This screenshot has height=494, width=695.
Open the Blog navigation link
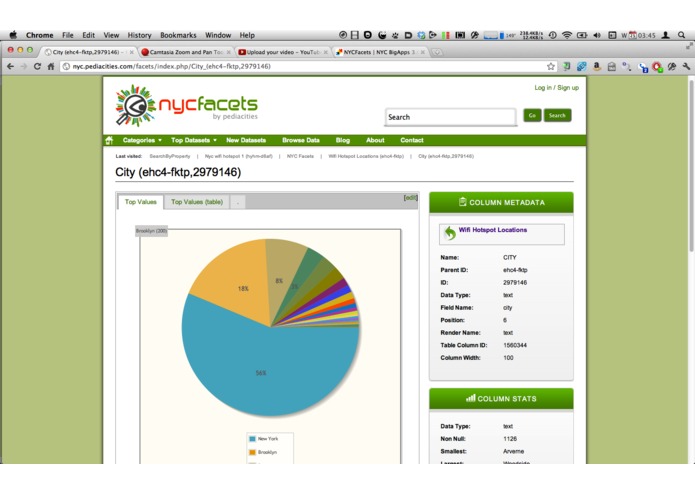(342, 140)
